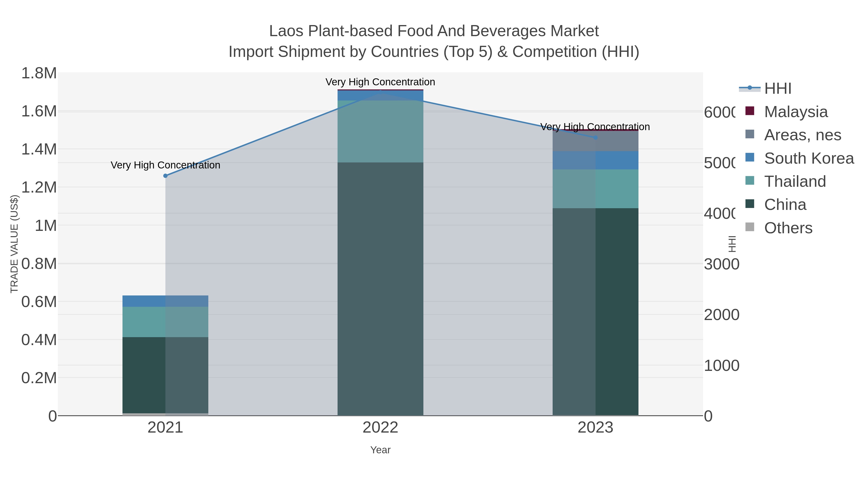Click the Malaysia maroon color swatch
The width and height of the screenshot is (868, 488).
[749, 111]
